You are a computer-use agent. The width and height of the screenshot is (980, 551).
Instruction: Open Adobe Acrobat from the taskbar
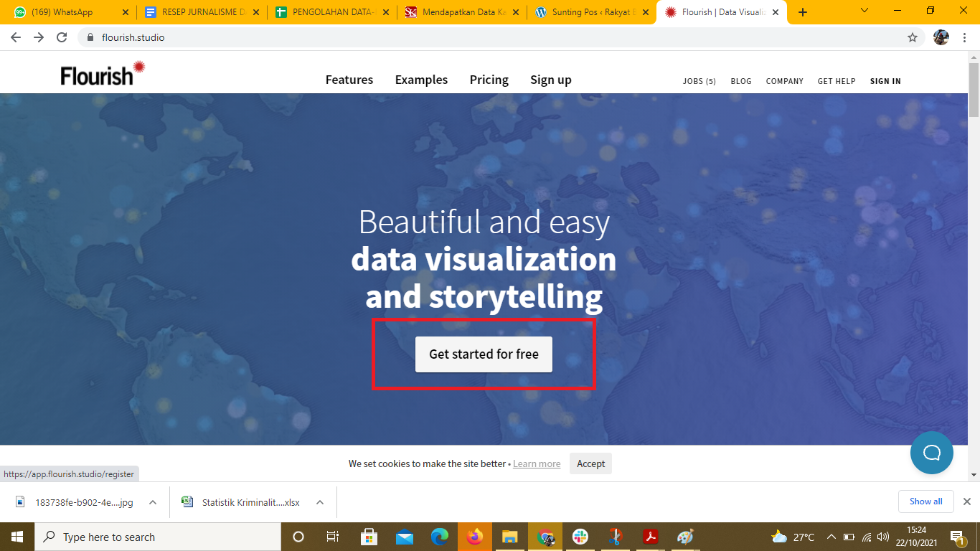point(651,537)
